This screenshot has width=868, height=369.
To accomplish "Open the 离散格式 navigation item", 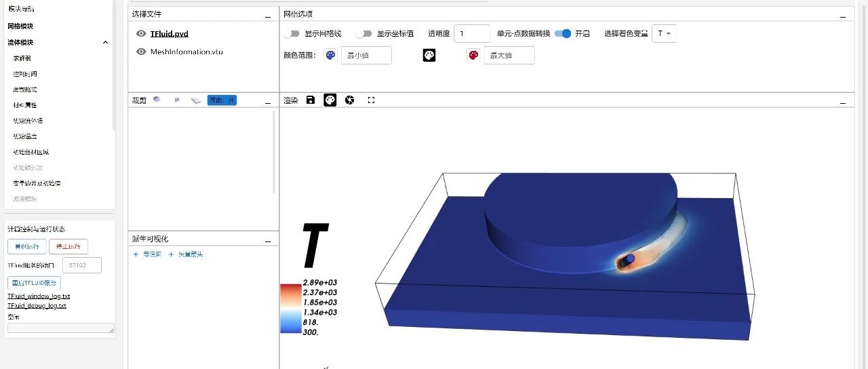I will pos(25,90).
